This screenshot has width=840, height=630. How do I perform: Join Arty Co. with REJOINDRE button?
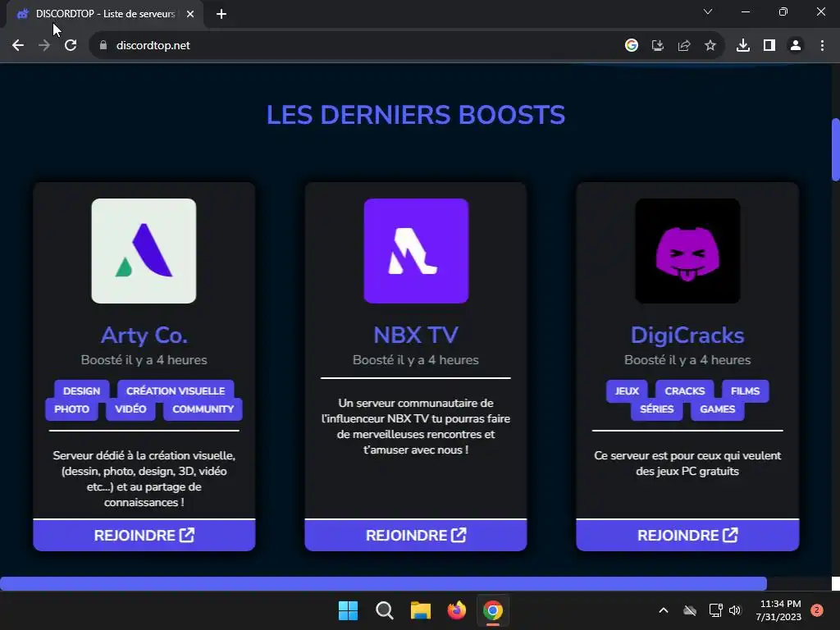tap(144, 535)
